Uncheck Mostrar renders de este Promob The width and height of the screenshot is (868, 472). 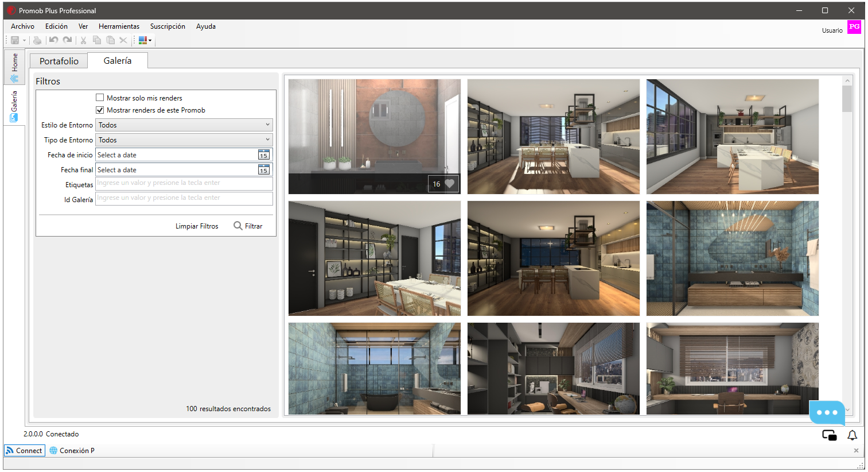(100, 110)
